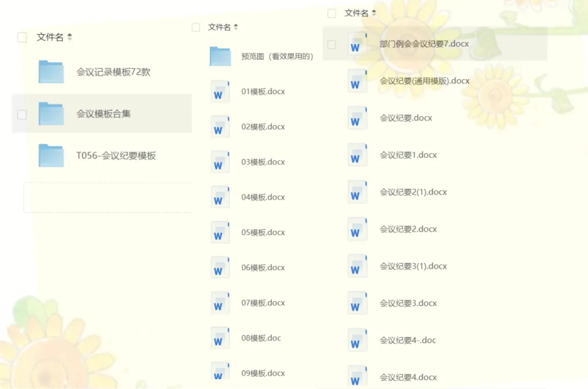Sort left list by 文件名 arrow

tap(69, 37)
